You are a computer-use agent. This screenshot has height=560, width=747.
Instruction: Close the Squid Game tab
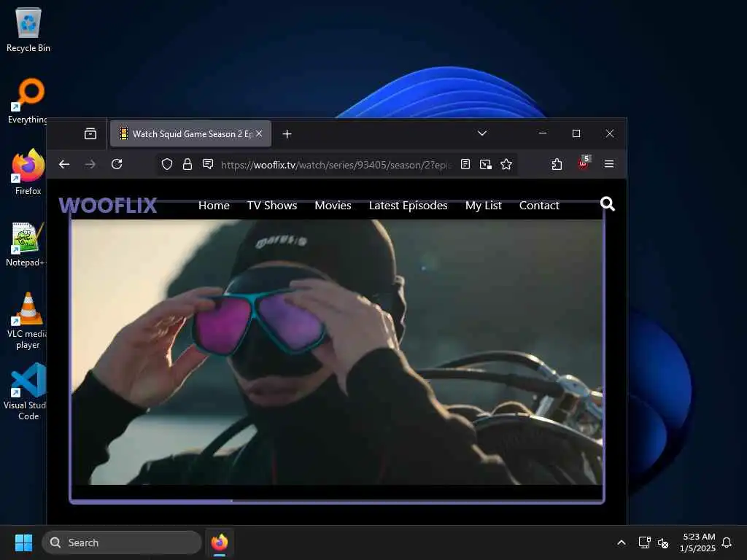[259, 134]
